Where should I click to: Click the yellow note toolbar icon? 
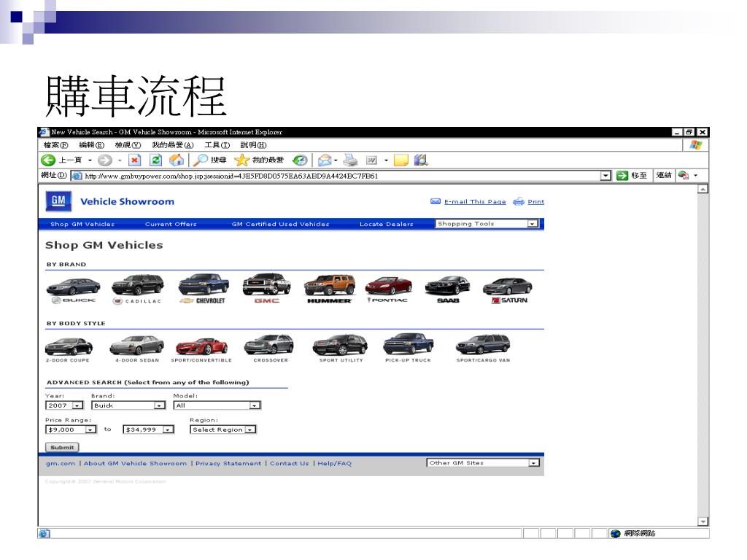click(401, 160)
